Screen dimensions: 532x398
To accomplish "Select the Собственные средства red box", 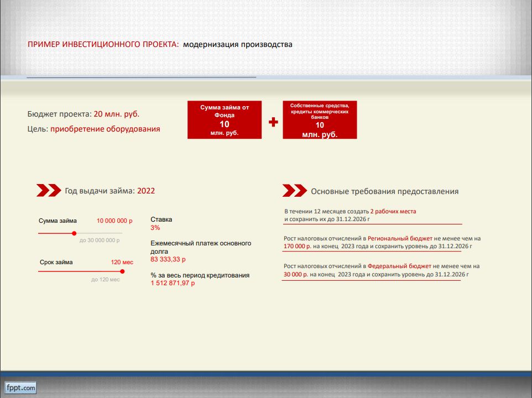I will (320, 120).
